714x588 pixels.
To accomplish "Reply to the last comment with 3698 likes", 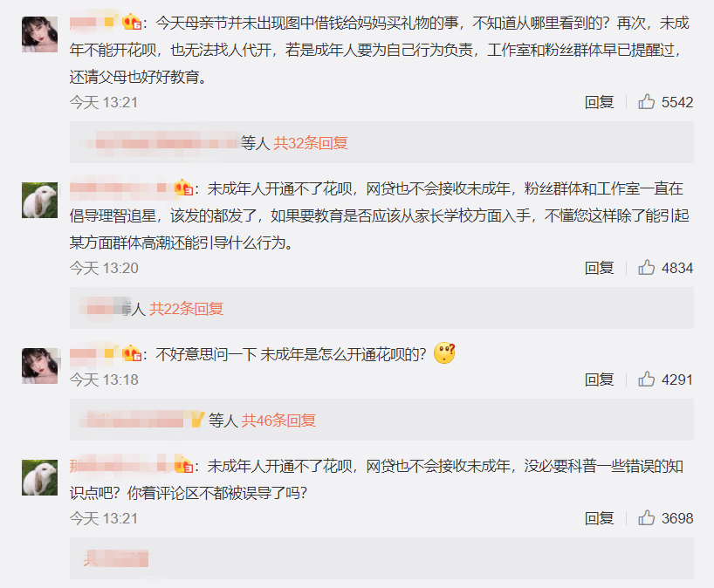I will point(599,518).
